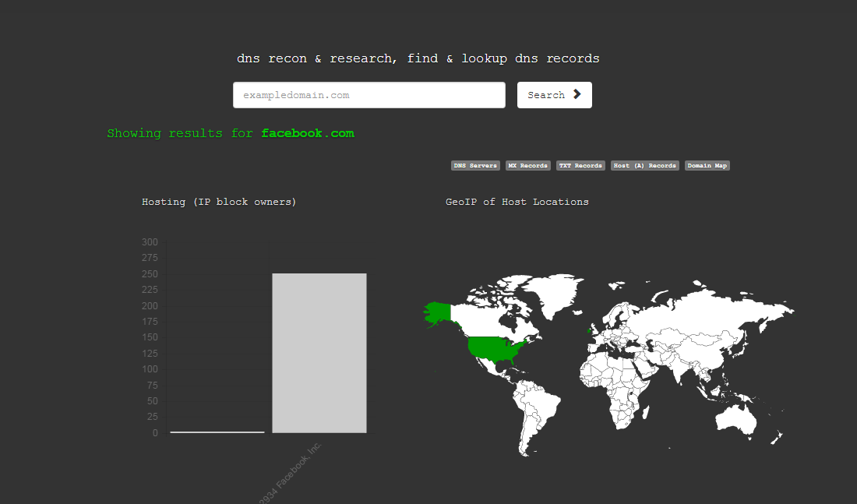The height and width of the screenshot is (504, 857).
Task: Click the exampledomain.com search field
Action: (369, 95)
